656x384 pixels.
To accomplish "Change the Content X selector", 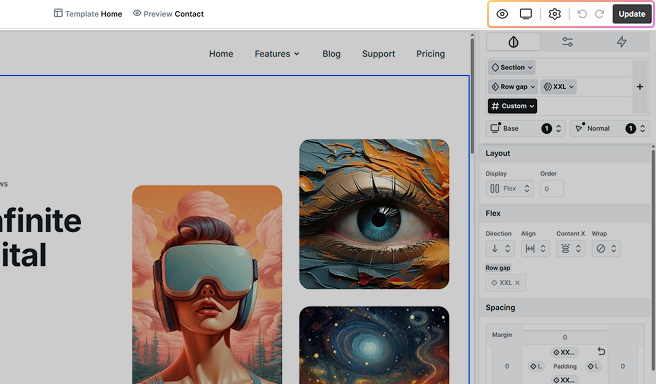I will coord(571,248).
